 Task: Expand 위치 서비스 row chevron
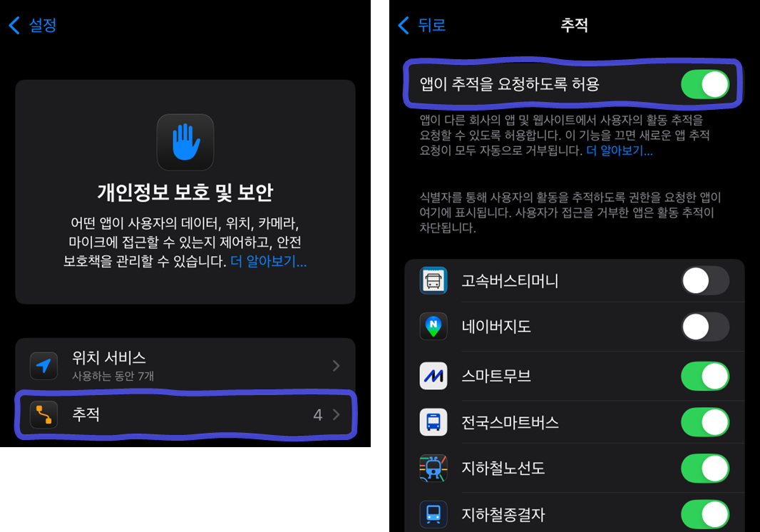[x=336, y=366]
